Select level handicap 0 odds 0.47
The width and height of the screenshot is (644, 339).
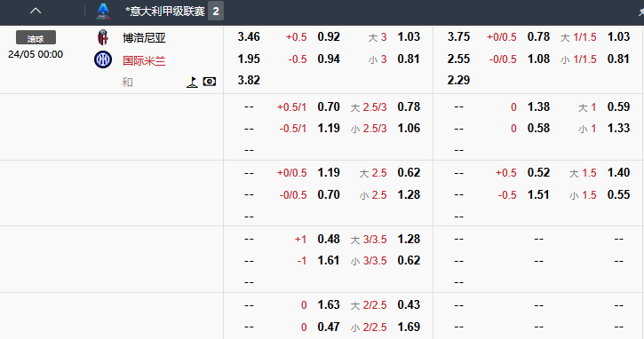[x=329, y=327]
